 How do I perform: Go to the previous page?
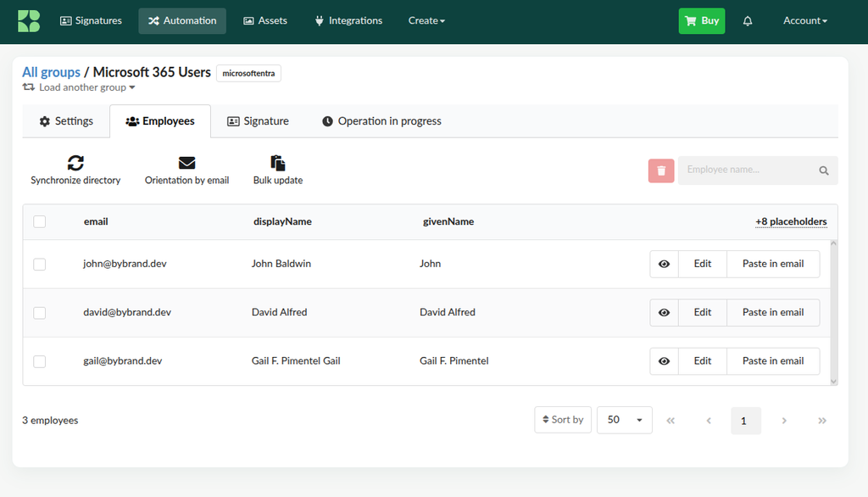point(709,421)
